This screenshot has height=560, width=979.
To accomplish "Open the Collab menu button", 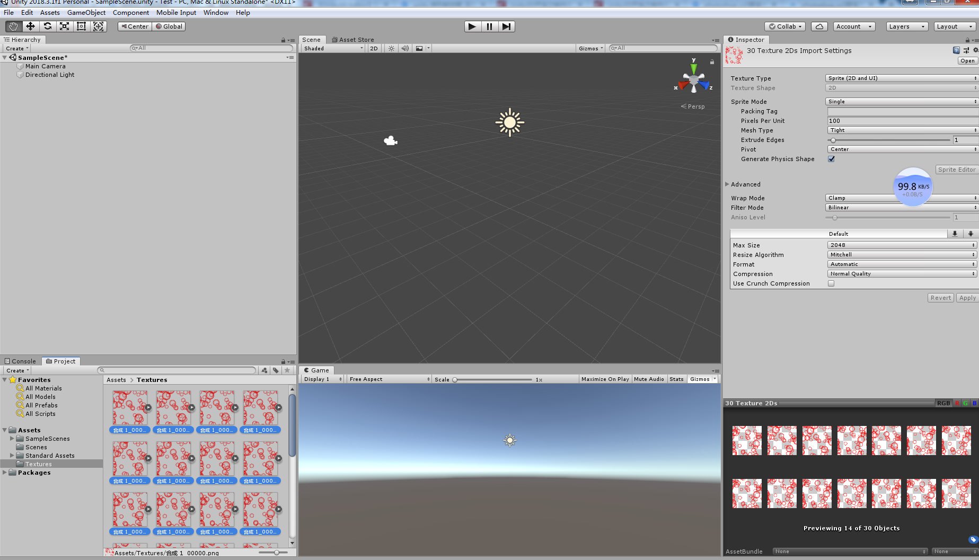I will click(786, 26).
